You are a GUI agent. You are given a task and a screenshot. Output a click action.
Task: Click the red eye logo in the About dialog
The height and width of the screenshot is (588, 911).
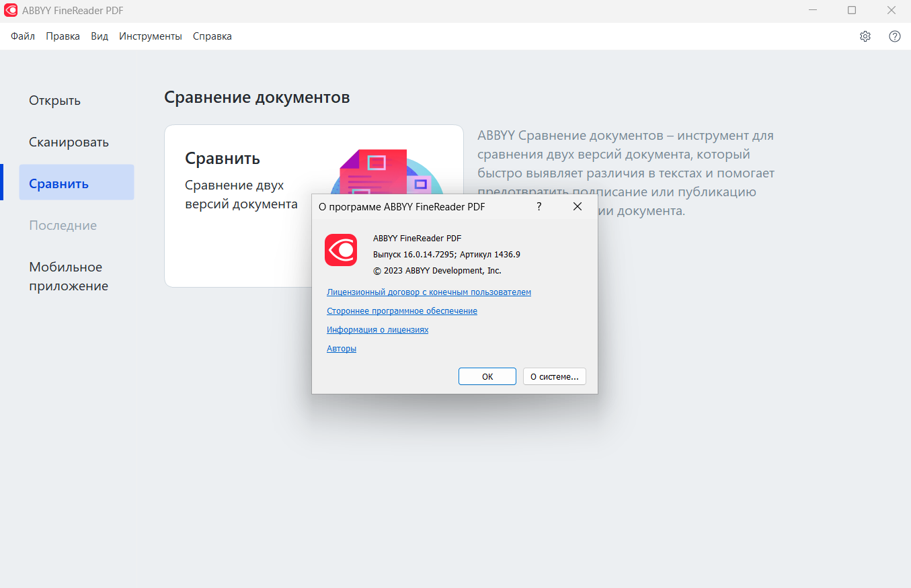341,250
